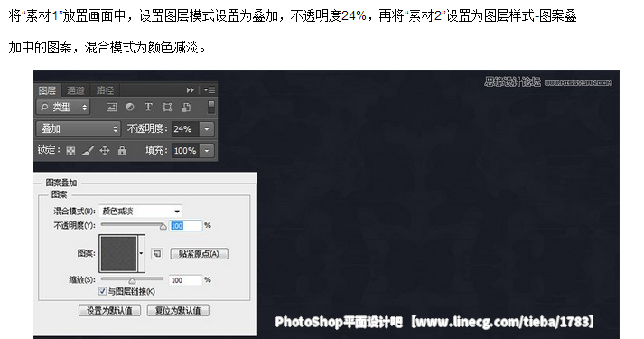Open the 混合模式 颜色减淡 dropdown
Screen dimensions: 644x339
141,212
